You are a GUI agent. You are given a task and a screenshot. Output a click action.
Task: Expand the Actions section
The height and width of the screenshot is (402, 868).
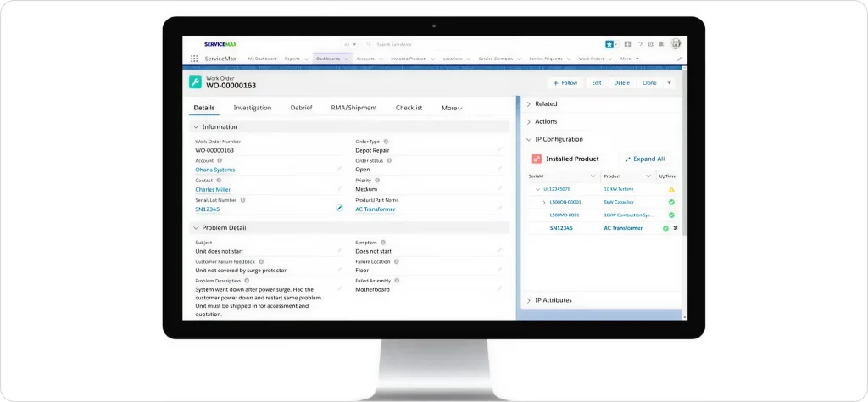pos(528,122)
